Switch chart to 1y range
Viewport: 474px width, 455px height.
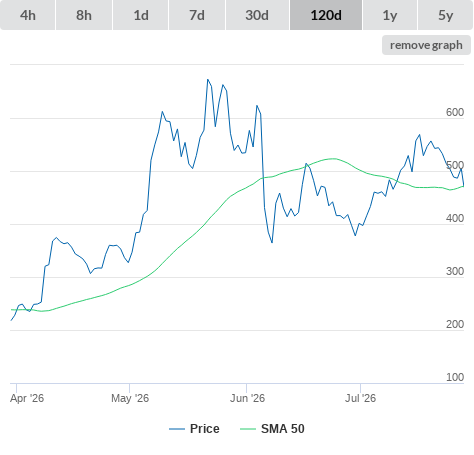tap(390, 15)
